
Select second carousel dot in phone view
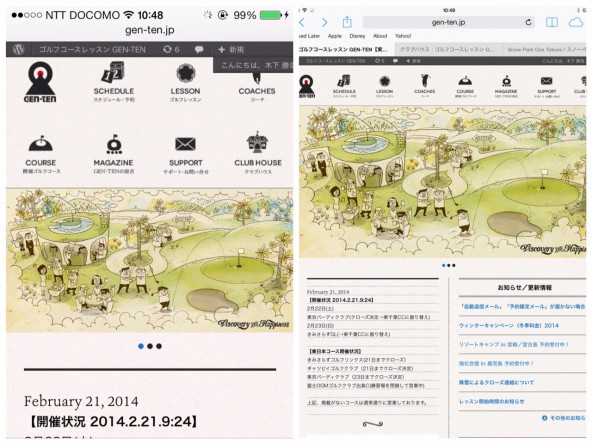(x=150, y=346)
